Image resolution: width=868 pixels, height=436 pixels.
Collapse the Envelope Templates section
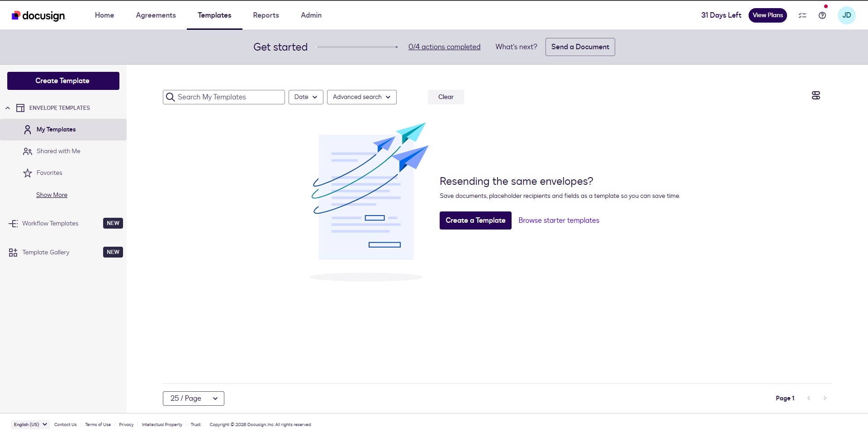pyautogui.click(x=8, y=108)
